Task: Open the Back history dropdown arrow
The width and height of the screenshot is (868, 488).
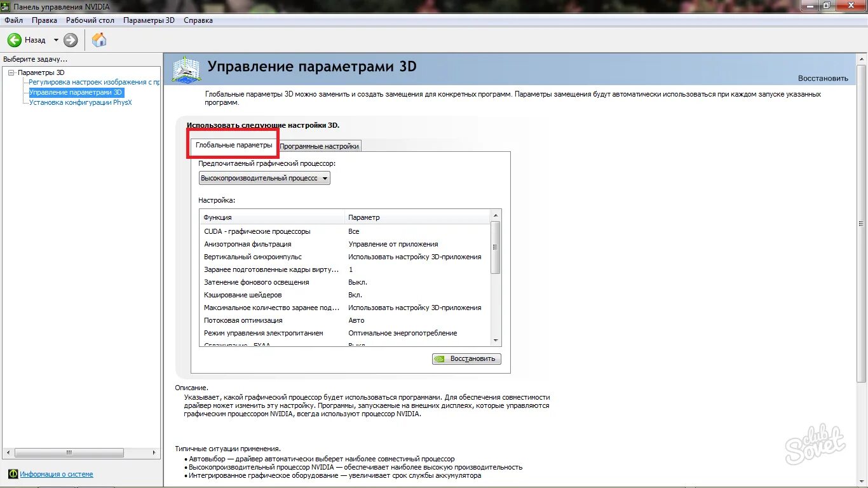Action: coord(56,40)
